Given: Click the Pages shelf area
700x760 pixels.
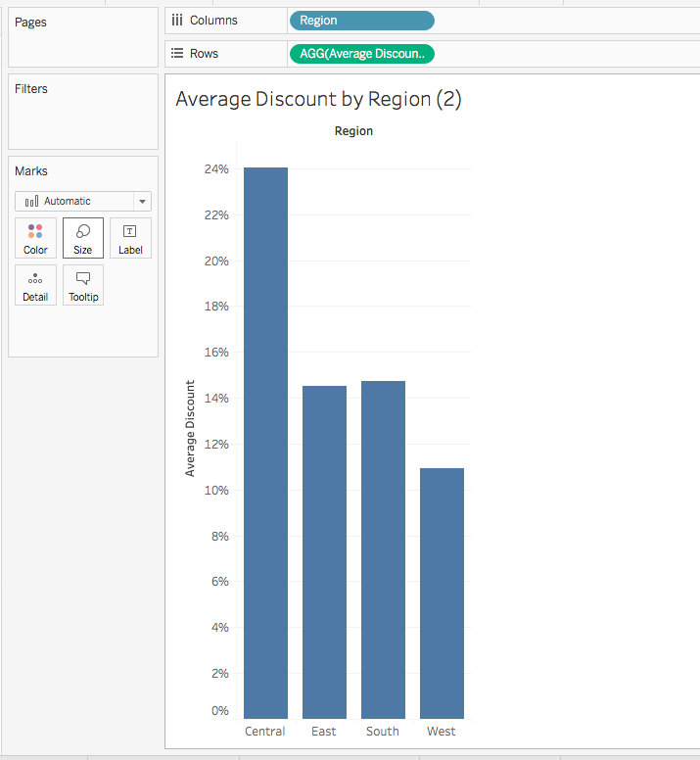Looking at the screenshot, I should [82, 44].
